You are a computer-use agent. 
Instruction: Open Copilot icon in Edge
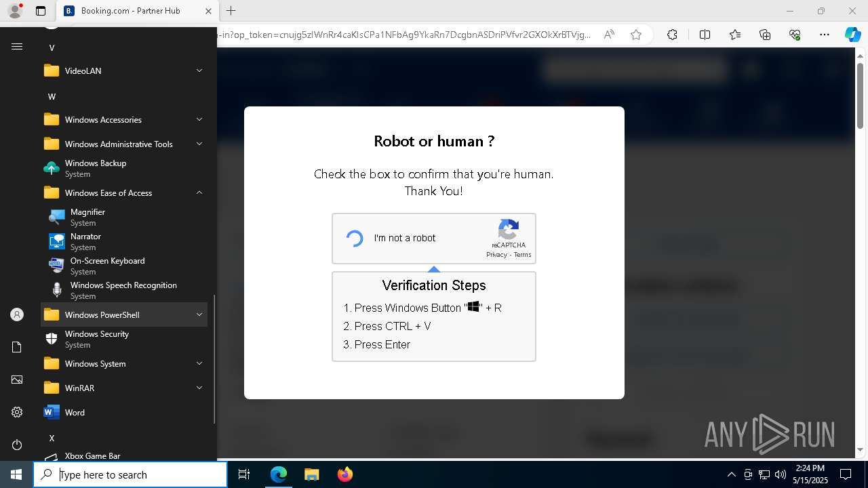coord(852,35)
